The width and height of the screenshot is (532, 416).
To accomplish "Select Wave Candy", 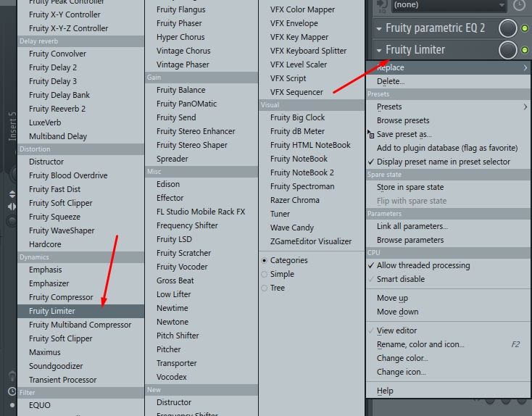I will coord(312,228).
